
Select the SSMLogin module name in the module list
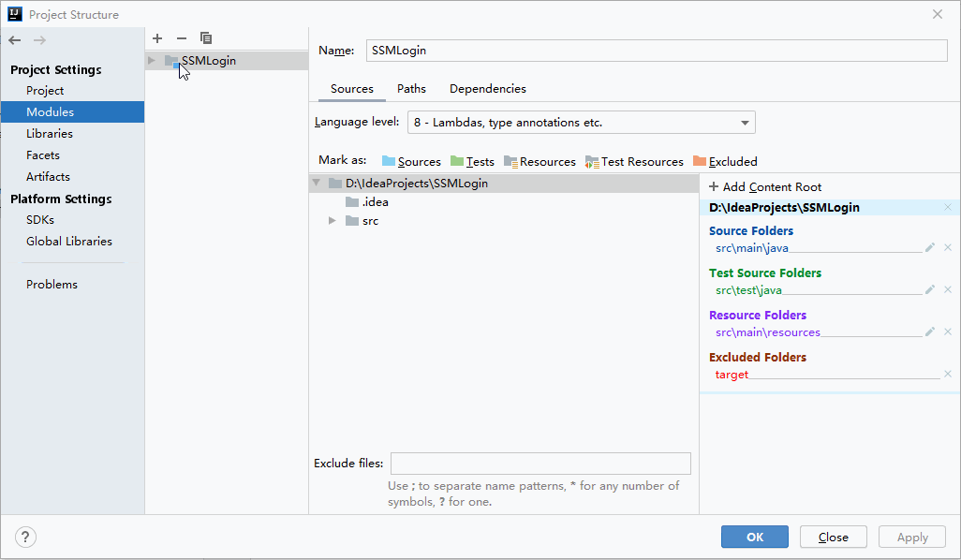209,61
